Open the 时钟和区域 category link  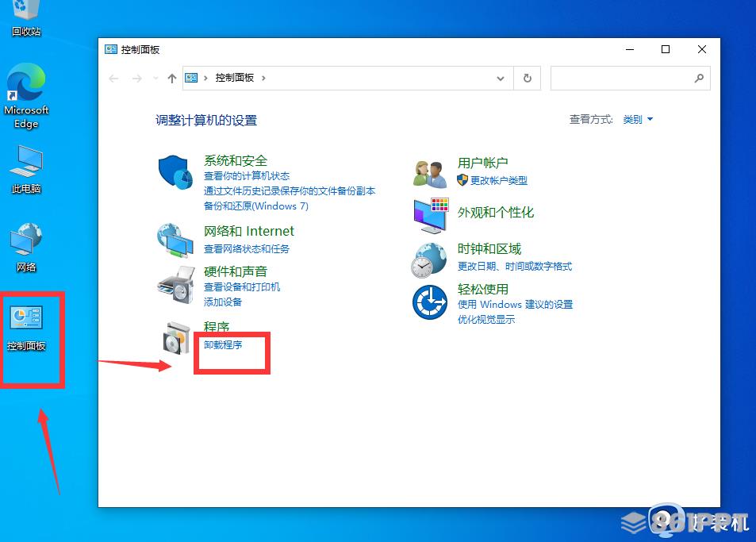click(489, 249)
